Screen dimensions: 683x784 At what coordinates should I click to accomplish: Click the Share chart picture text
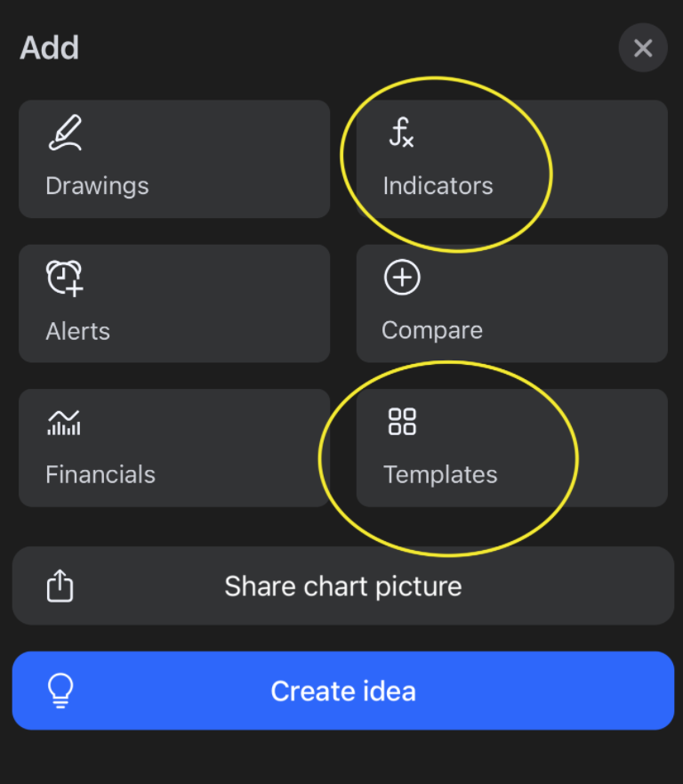point(342,586)
